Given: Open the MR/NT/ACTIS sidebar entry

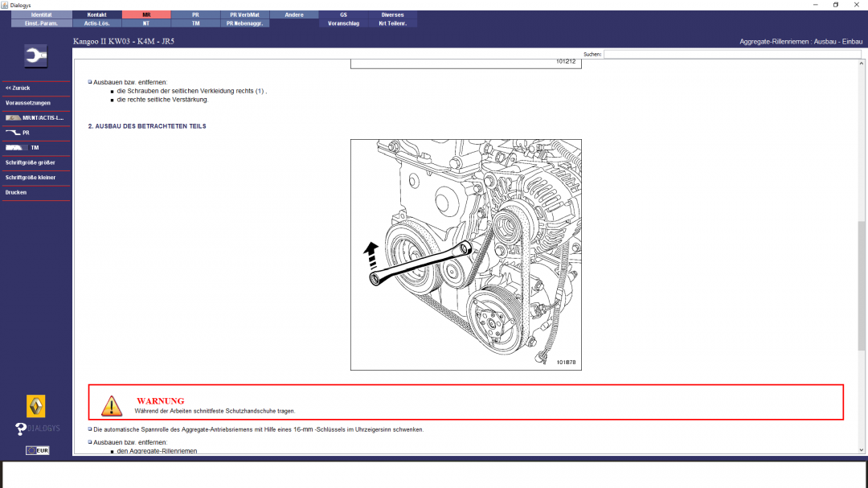Looking at the screenshot, I should pos(35,117).
